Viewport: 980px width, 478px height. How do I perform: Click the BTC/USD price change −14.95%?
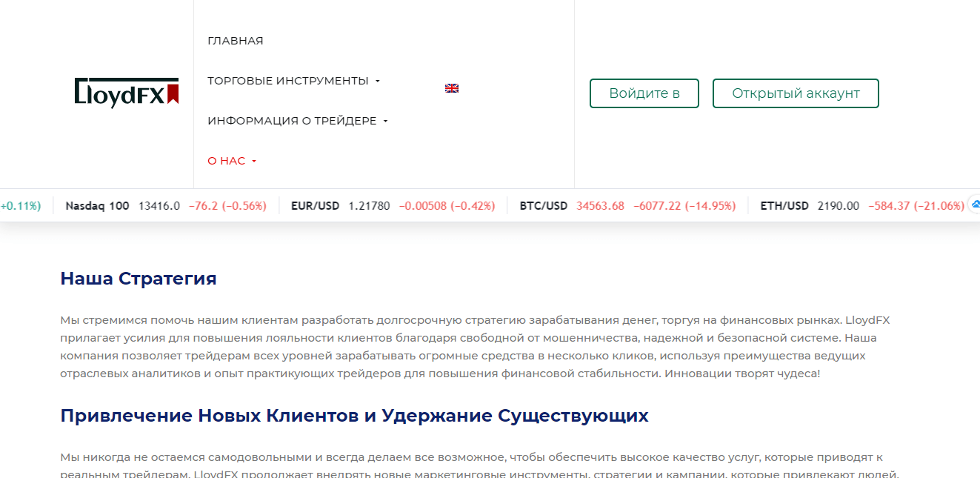684,206
